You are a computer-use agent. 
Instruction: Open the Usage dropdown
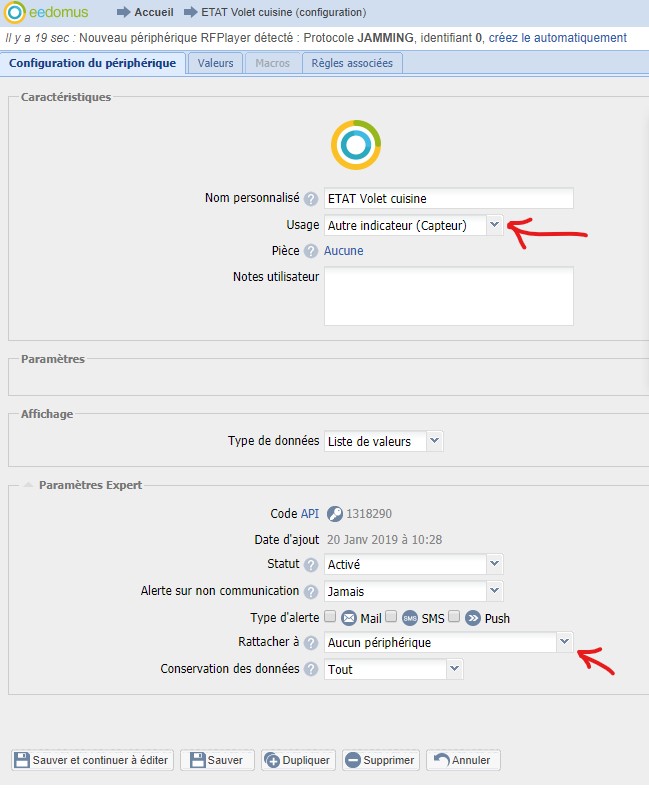click(x=494, y=225)
